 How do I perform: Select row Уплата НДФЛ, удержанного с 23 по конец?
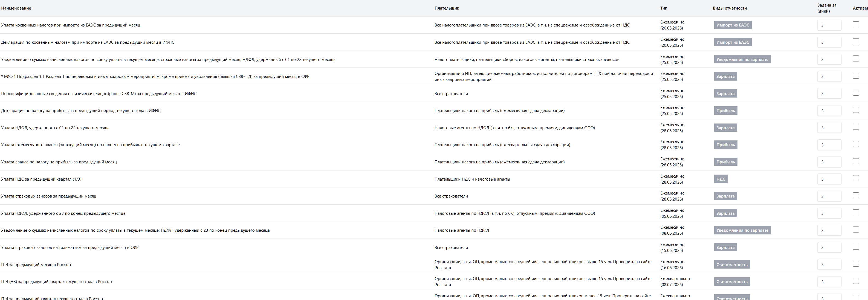(434, 213)
